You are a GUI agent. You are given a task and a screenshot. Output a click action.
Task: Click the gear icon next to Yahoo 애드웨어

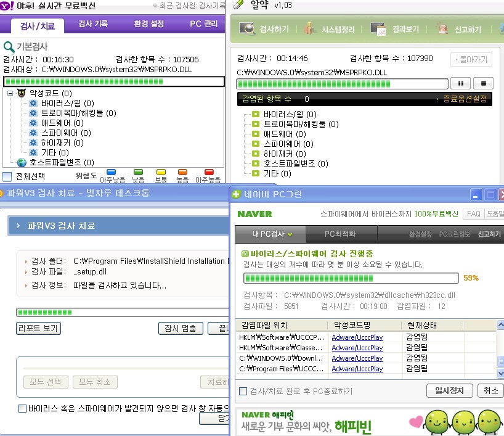pos(33,123)
